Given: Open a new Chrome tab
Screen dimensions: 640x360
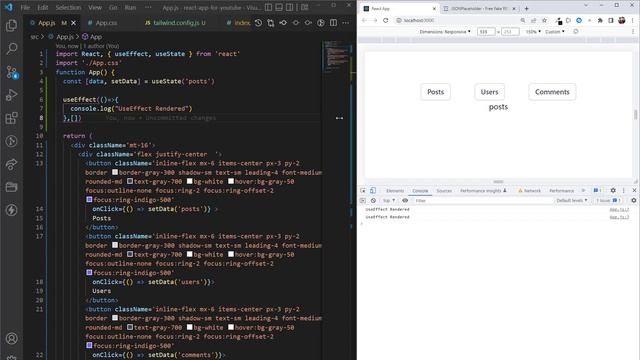Looking at the screenshot, I should click(x=527, y=8).
